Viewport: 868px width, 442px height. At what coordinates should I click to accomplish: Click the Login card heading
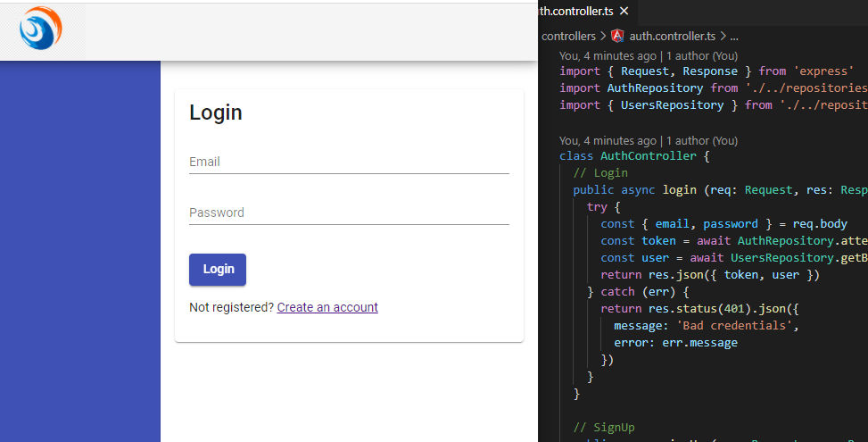coord(216,113)
